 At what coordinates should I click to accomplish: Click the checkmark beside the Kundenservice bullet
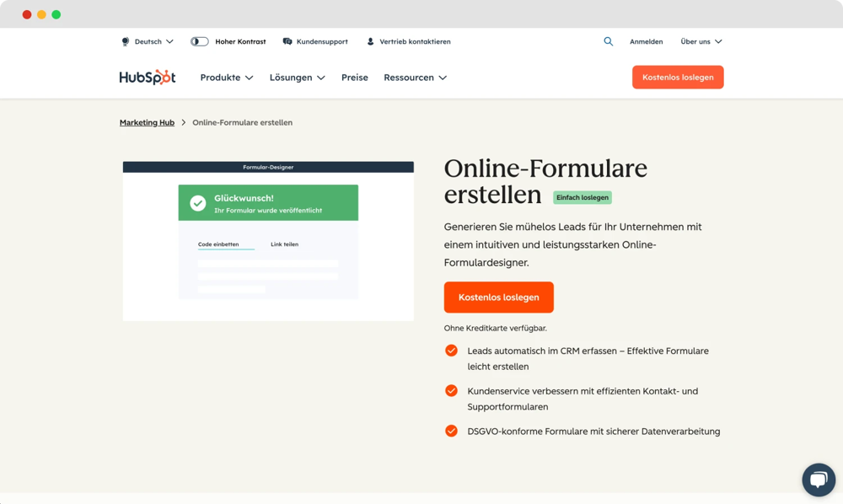click(451, 389)
